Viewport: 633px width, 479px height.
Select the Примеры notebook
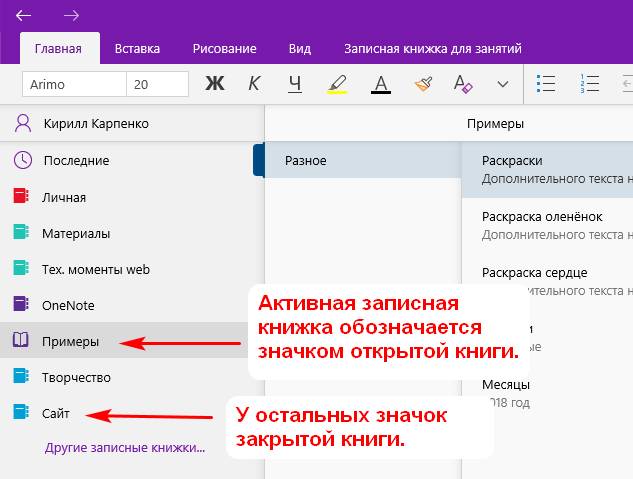(x=124, y=341)
